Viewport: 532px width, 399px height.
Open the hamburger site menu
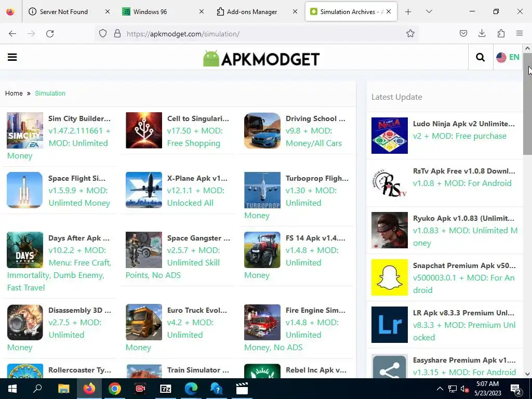tap(12, 57)
